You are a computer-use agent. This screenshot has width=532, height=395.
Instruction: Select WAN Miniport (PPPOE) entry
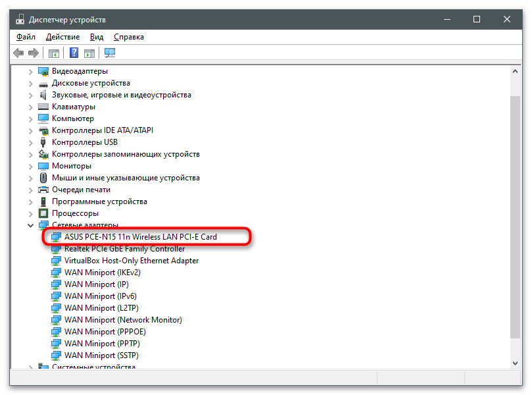pyautogui.click(x=105, y=332)
